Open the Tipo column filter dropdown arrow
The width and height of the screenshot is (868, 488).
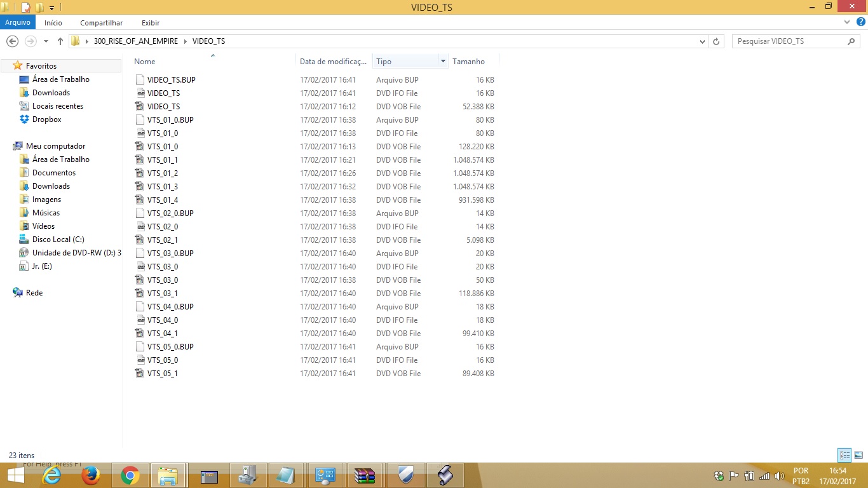pyautogui.click(x=443, y=61)
